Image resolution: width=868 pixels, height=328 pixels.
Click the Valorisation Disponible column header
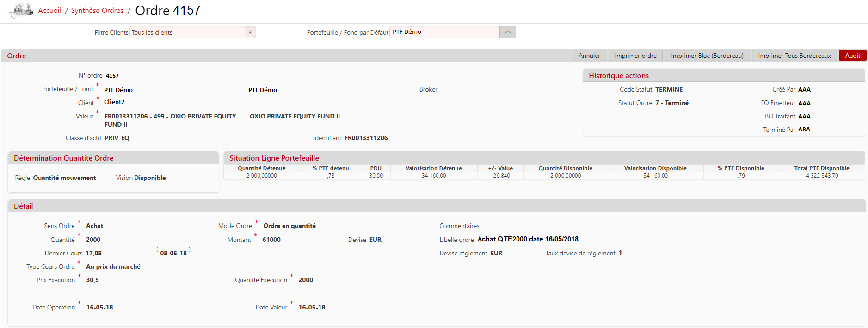(655, 168)
